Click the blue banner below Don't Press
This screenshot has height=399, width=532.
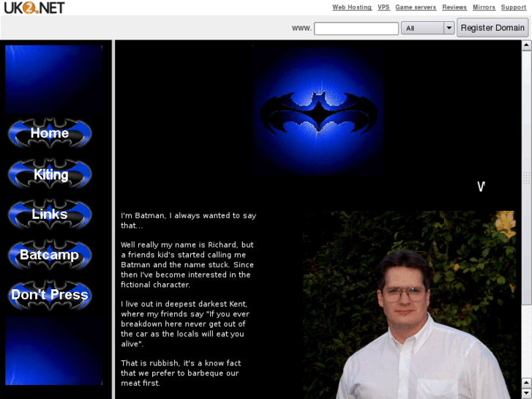click(x=53, y=351)
